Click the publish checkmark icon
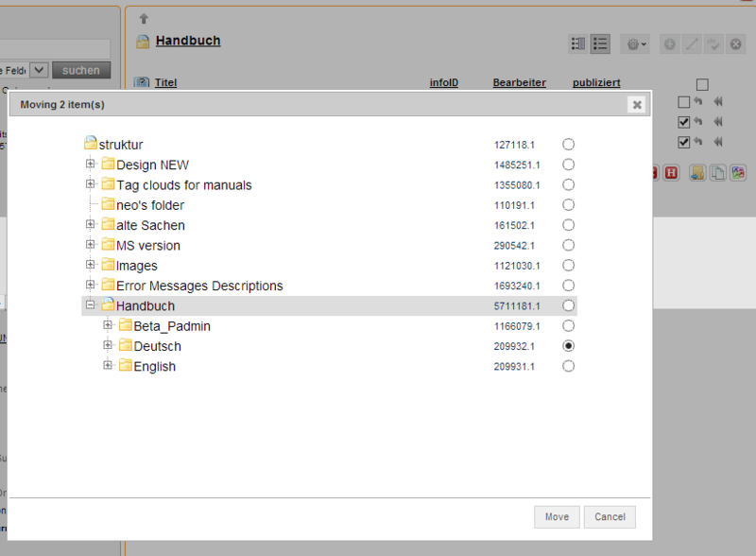Image resolution: width=756 pixels, height=556 pixels. [x=715, y=43]
